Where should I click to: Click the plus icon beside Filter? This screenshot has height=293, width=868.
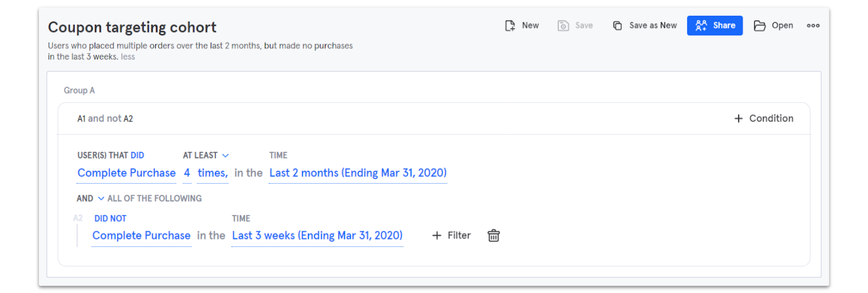point(437,236)
